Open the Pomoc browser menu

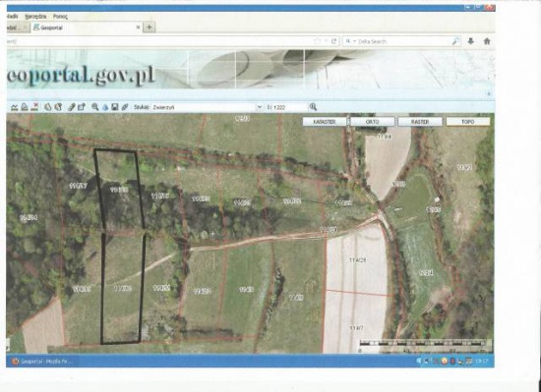(x=60, y=17)
